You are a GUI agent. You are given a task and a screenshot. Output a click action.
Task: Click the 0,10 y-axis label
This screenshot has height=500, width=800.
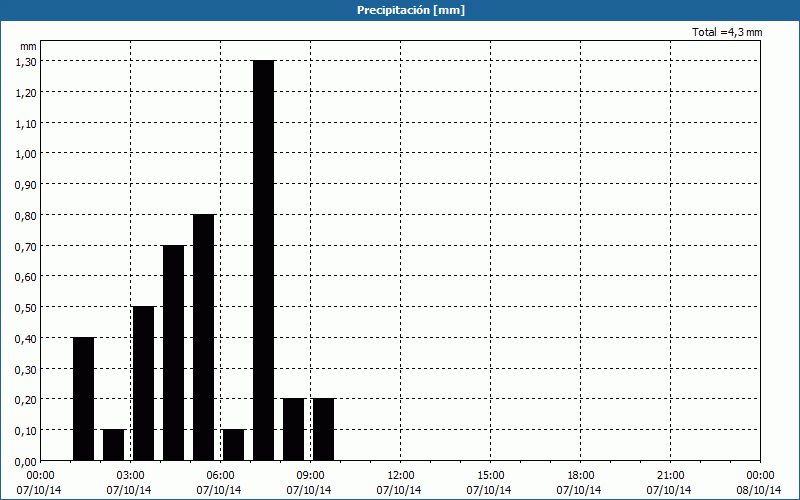click(26, 431)
